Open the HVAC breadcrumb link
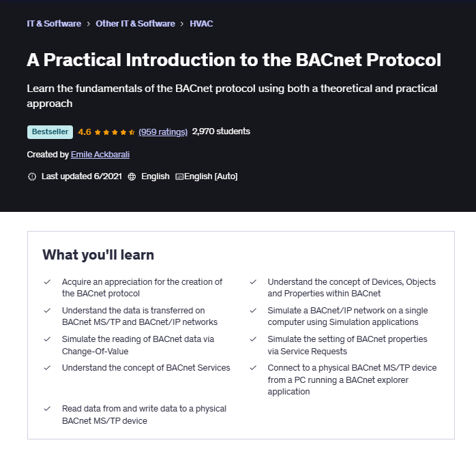The image size is (476, 449). (x=201, y=24)
